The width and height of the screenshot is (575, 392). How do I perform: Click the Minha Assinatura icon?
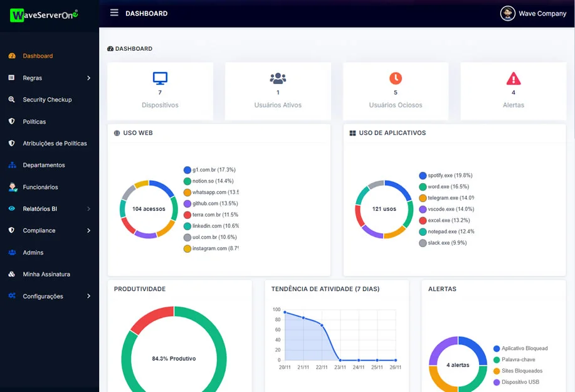tap(12, 274)
